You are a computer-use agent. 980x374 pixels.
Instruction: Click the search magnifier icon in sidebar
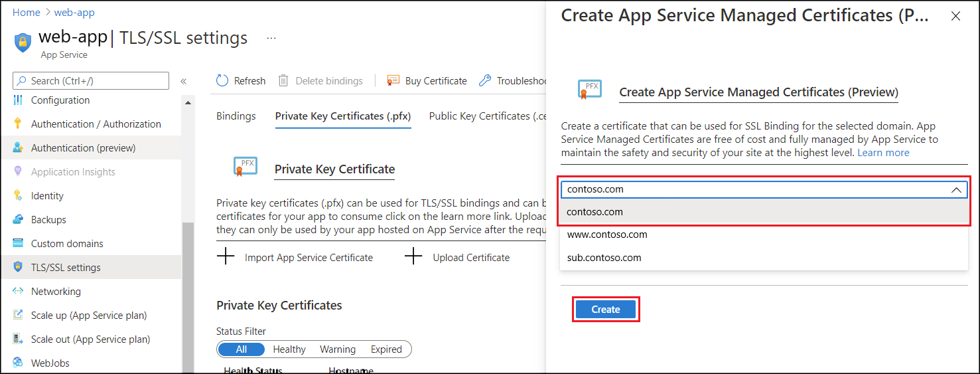pos(22,81)
